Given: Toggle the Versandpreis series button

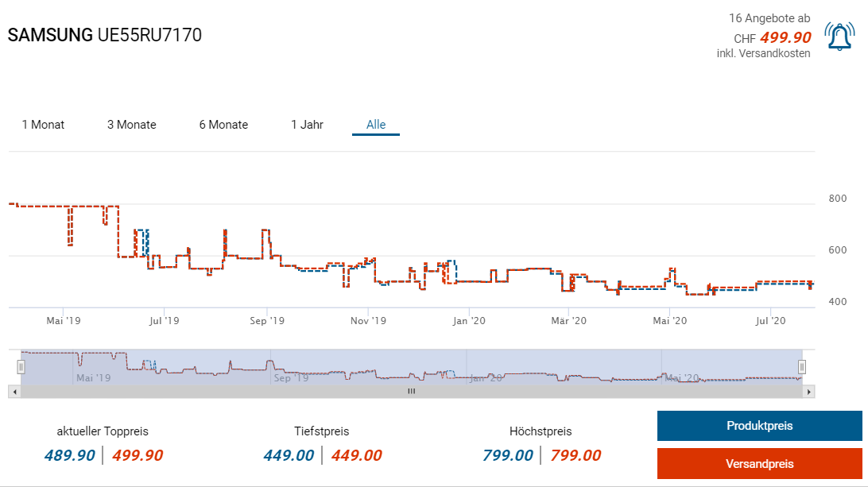Looking at the screenshot, I should 759,464.
